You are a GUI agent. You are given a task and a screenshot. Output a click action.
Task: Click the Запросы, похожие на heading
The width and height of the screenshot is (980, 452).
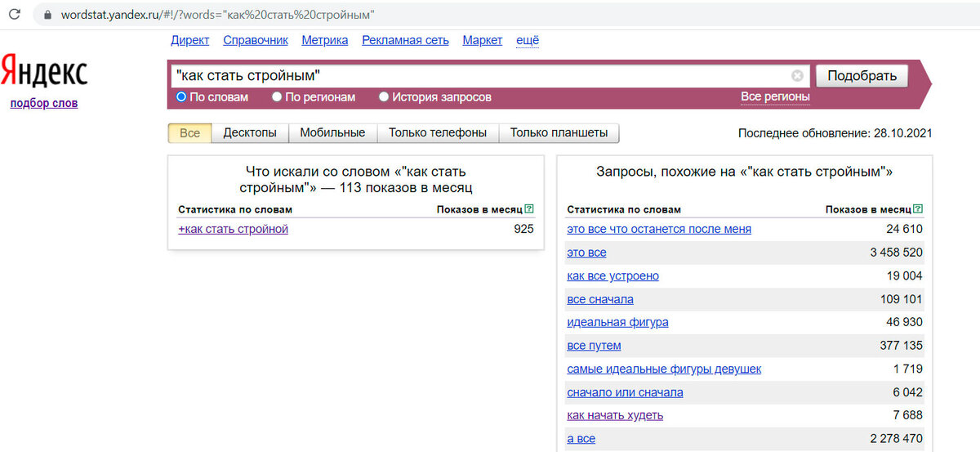pyautogui.click(x=745, y=172)
